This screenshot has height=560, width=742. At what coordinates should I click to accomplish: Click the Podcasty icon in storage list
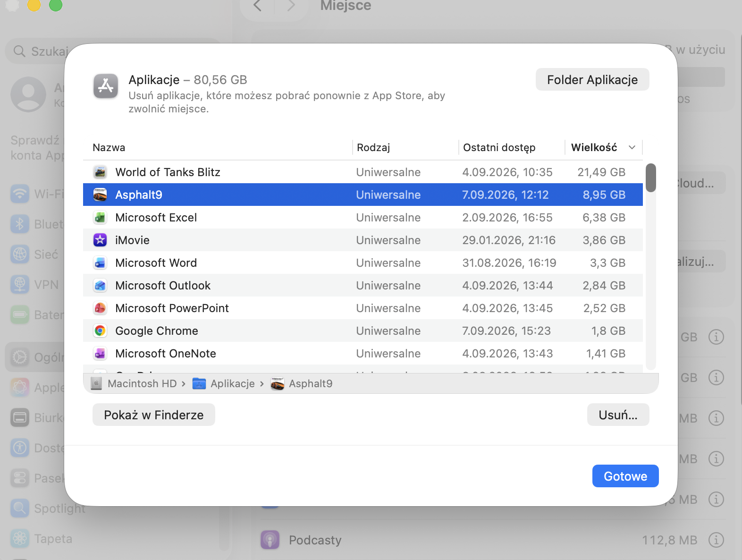pos(270,540)
